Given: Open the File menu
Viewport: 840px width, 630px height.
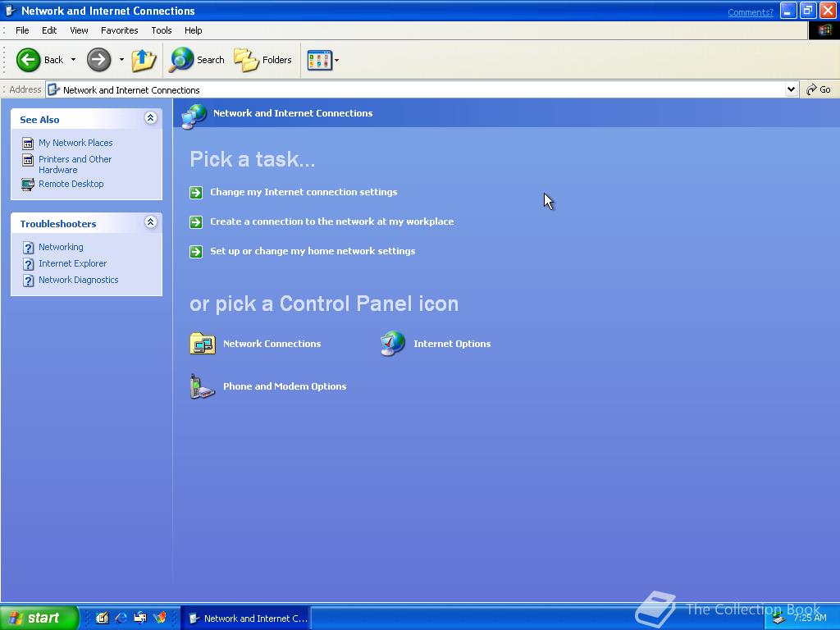Looking at the screenshot, I should (x=22, y=30).
